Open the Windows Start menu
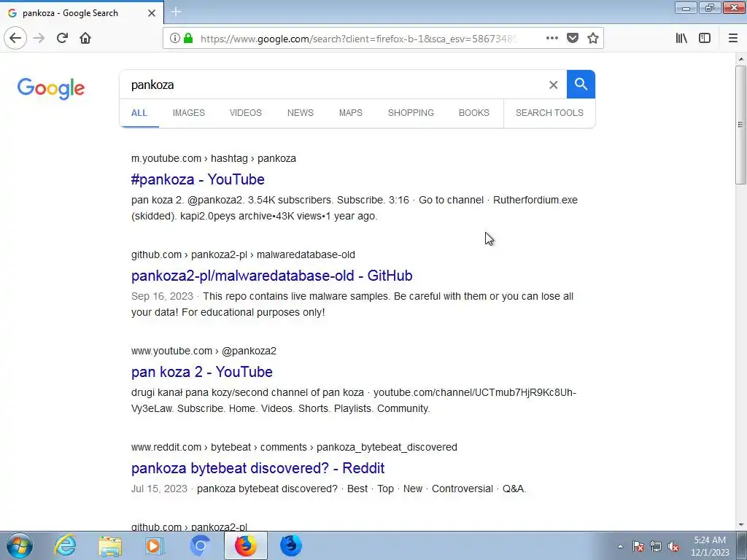The image size is (747, 560). (20, 545)
